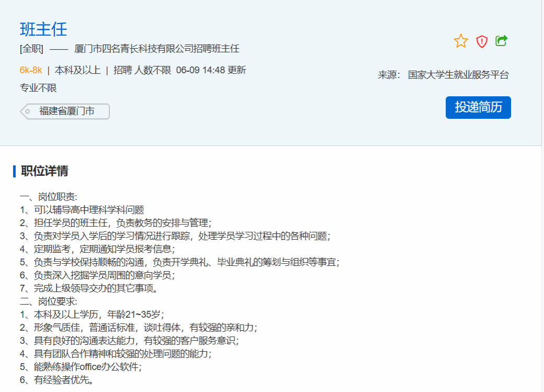Viewport: 544px width, 392px height.
Task: Click the source 国家大学生就业服务平台 text
Action: click(x=458, y=75)
